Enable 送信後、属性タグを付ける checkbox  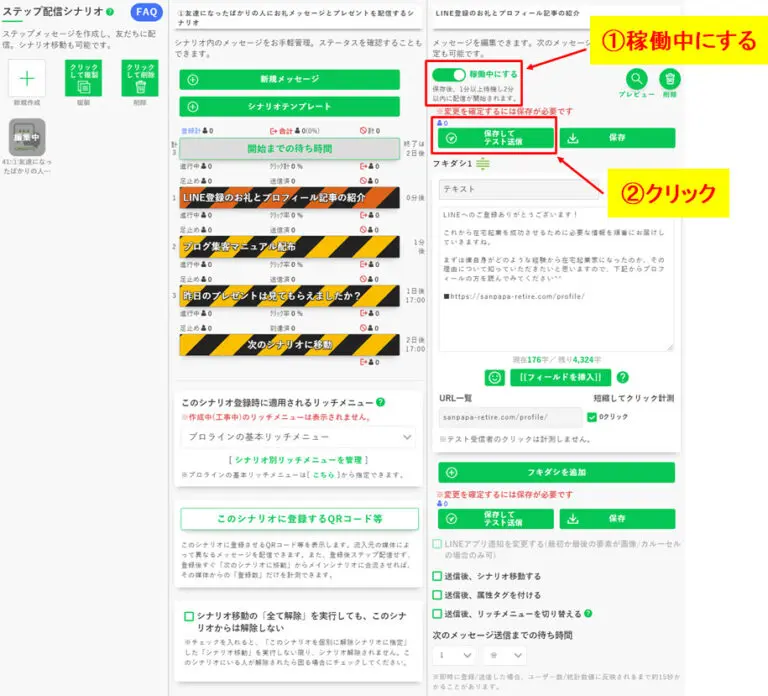pos(437,595)
